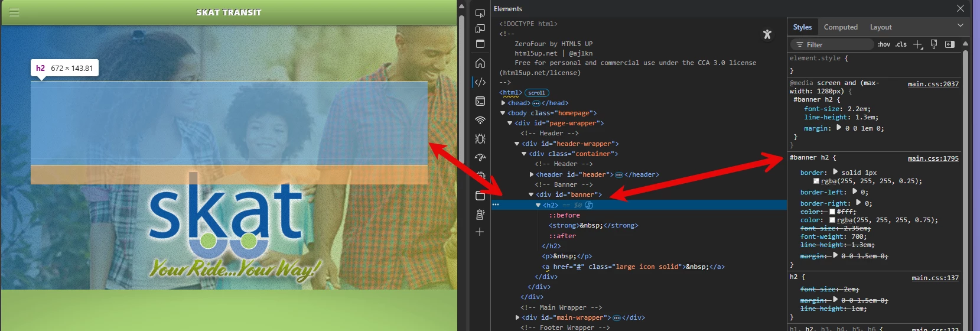
Task: Click the Filter field in Styles pane
Action: 832,44
